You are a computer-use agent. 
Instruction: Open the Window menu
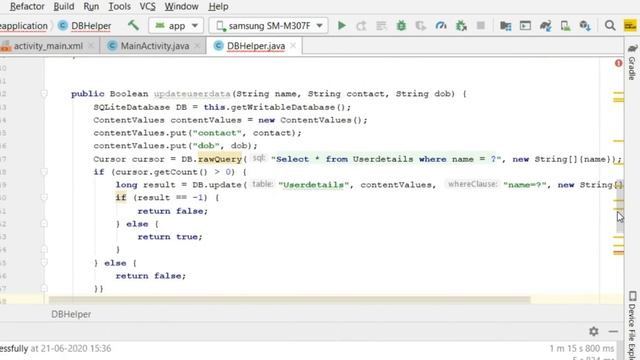coord(181,7)
